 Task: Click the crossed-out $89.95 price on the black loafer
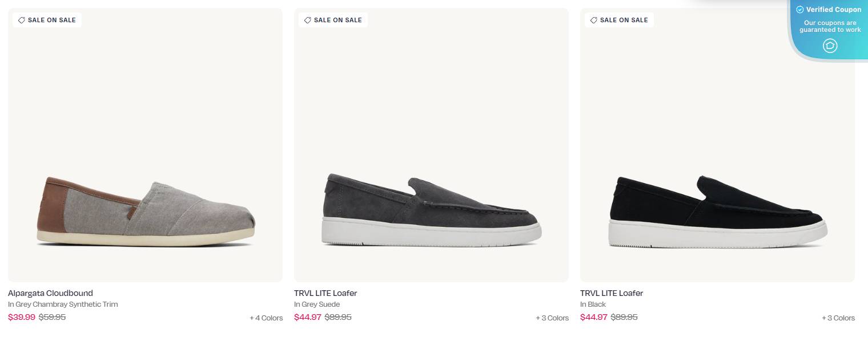[x=624, y=317]
